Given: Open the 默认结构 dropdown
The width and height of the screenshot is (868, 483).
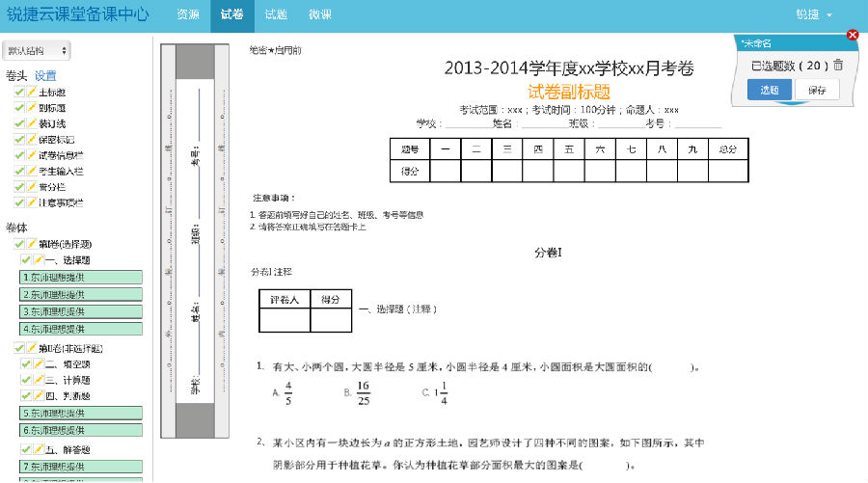Looking at the screenshot, I should (37, 50).
